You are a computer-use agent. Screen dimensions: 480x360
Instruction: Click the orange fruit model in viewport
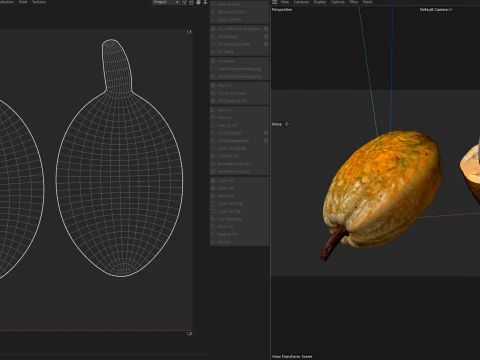click(x=383, y=190)
